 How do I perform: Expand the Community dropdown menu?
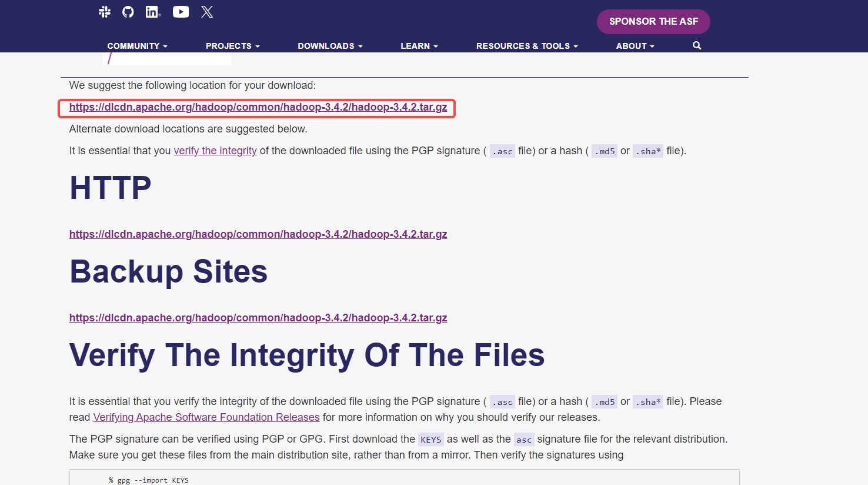point(137,46)
